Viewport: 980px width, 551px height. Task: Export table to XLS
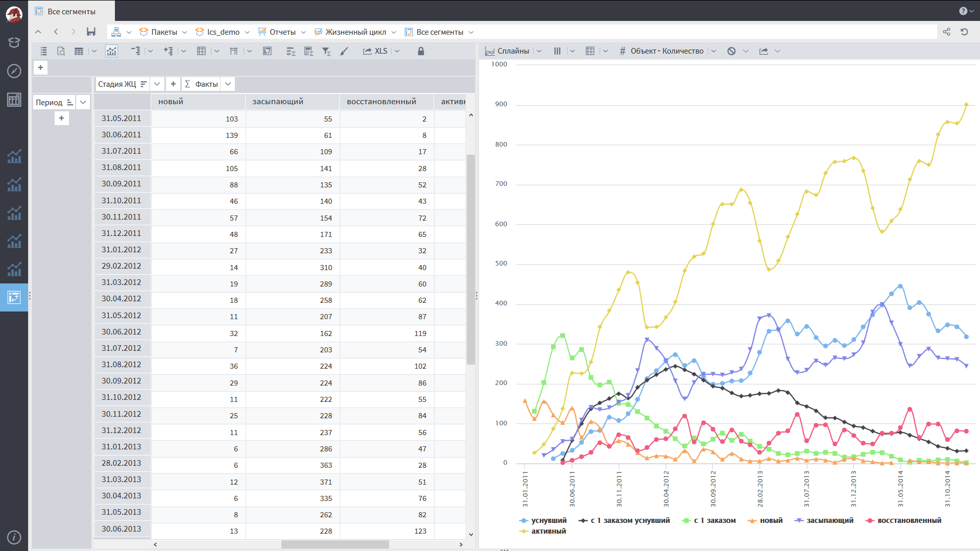tap(375, 51)
